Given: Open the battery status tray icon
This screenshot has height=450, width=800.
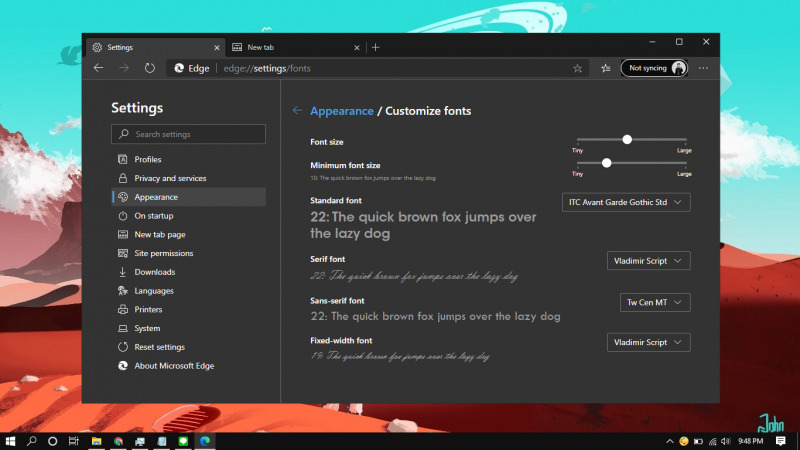Looking at the screenshot, I should pos(698,441).
